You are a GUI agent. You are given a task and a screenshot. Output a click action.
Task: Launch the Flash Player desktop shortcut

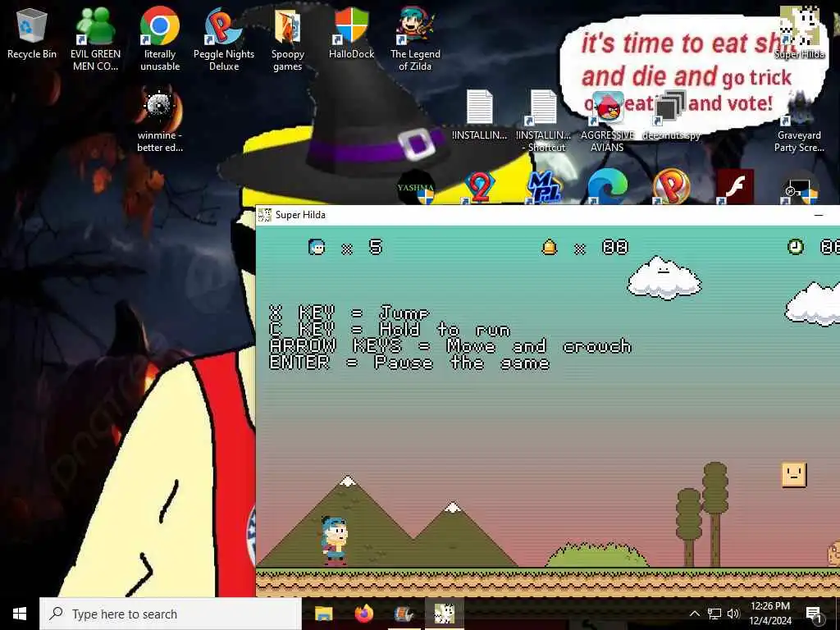point(735,188)
